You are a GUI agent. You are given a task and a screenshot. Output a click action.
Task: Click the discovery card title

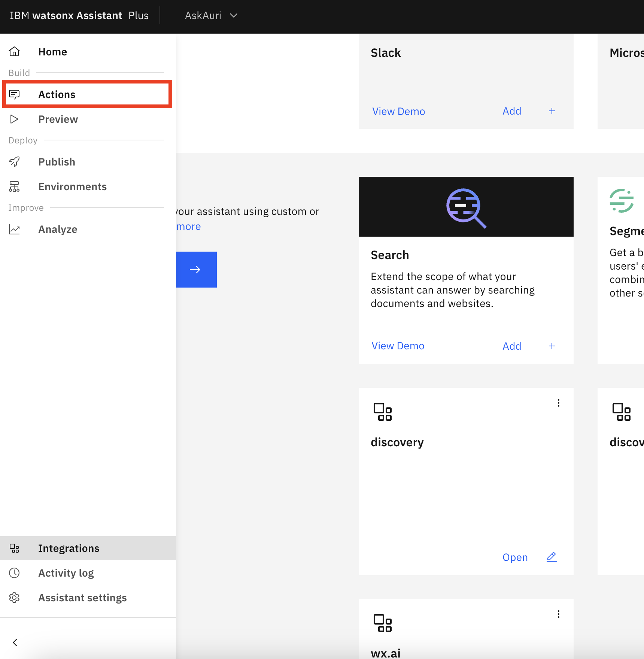coord(397,442)
